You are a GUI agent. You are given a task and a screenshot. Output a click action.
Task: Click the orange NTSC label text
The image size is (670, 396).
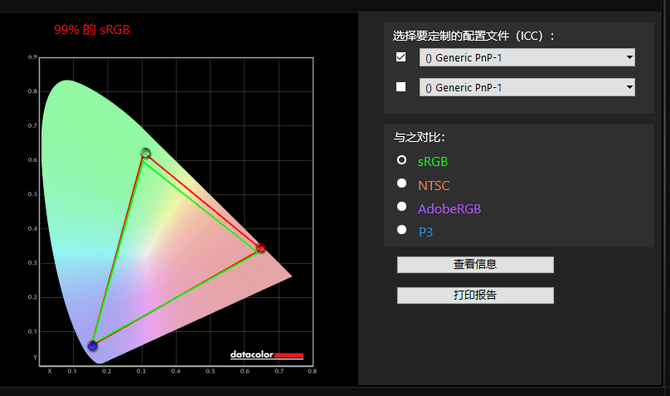coord(434,185)
